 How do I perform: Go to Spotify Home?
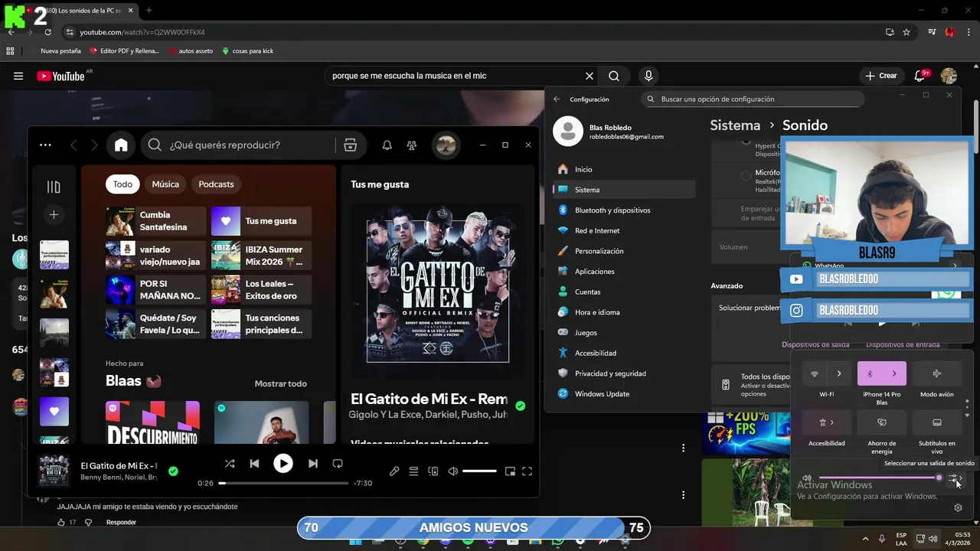121,145
